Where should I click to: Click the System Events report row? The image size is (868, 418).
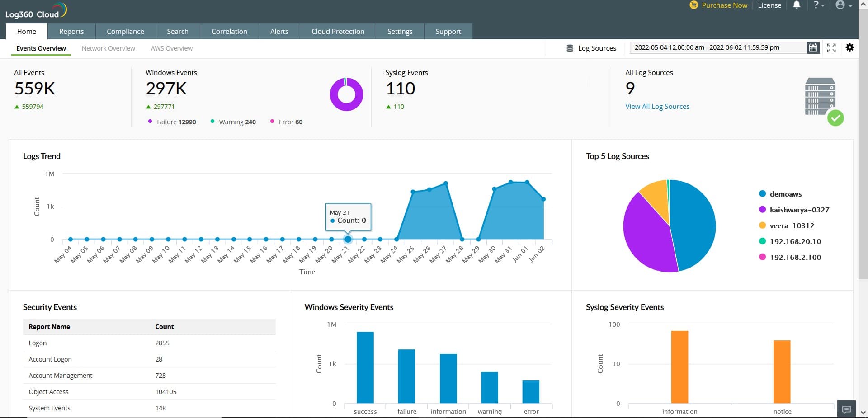tap(149, 408)
